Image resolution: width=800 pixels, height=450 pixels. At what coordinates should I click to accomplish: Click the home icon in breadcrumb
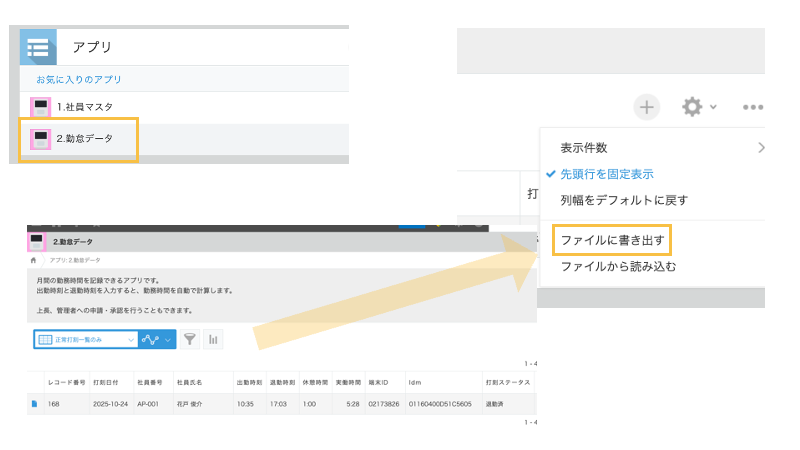pos(34,258)
